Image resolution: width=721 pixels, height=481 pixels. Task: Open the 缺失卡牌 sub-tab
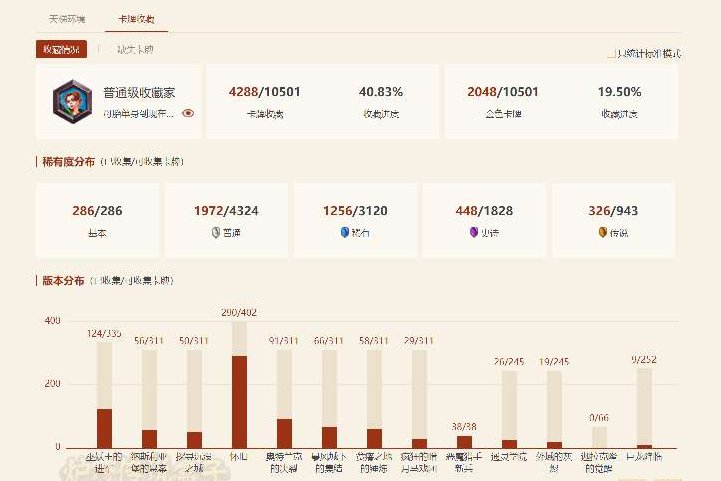pyautogui.click(x=135, y=49)
